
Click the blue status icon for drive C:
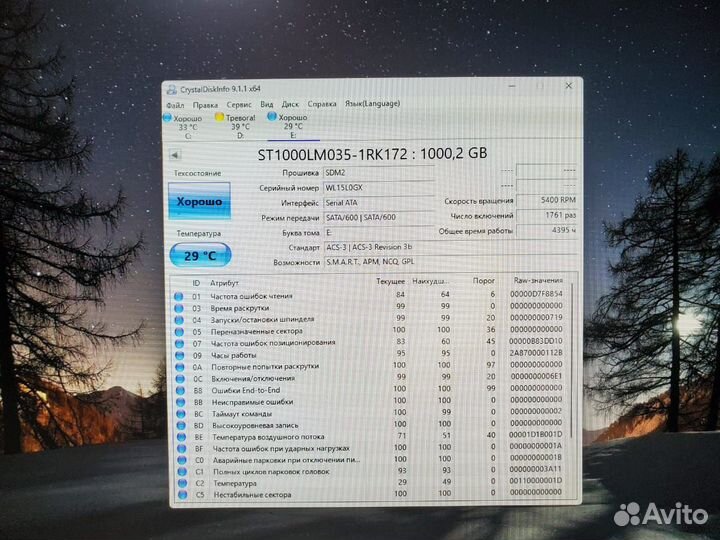[168, 118]
